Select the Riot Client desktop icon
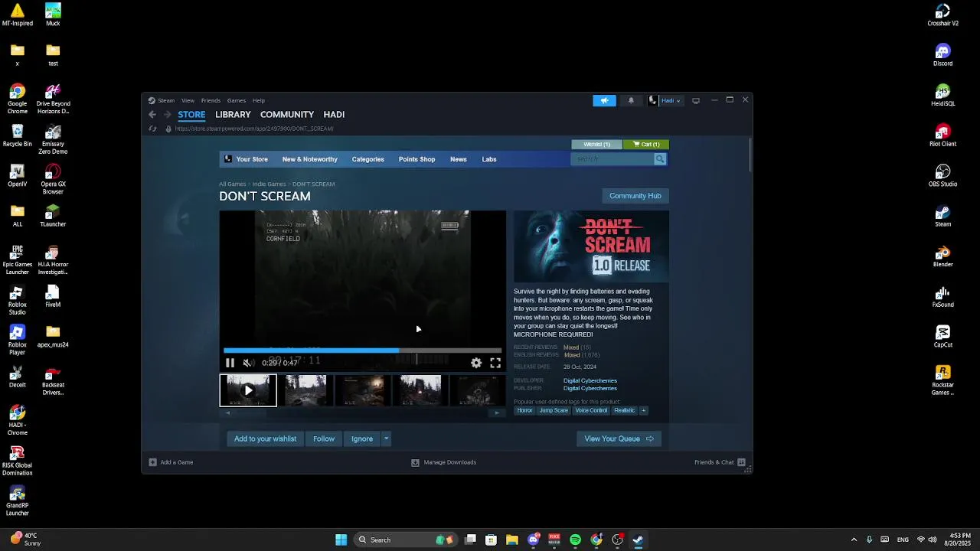The image size is (980, 551). coord(942,135)
